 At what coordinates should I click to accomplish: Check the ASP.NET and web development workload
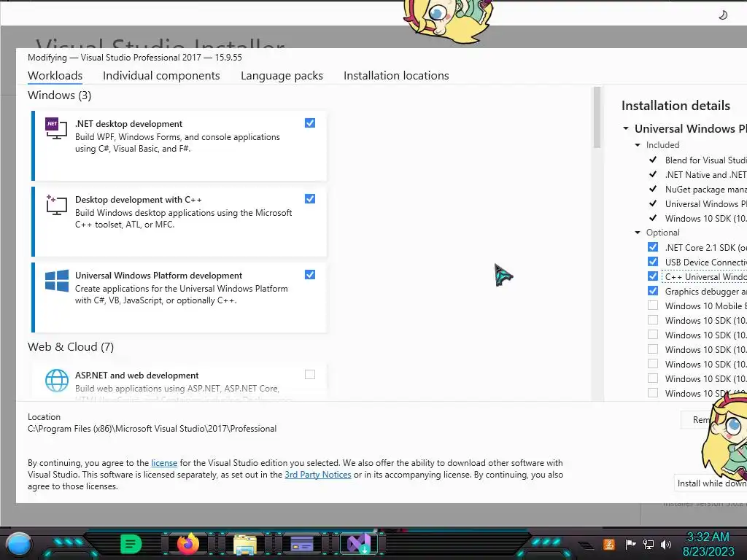[309, 374]
